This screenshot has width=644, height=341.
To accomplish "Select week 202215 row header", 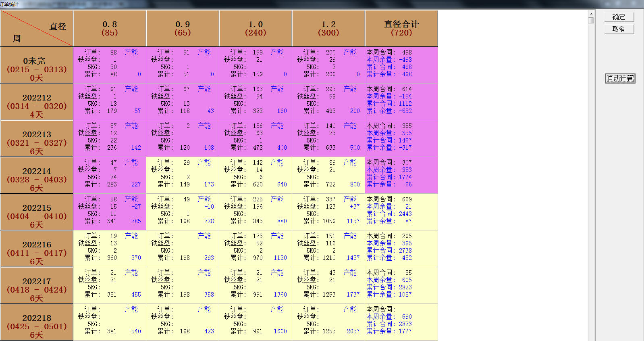I will 37,212.
